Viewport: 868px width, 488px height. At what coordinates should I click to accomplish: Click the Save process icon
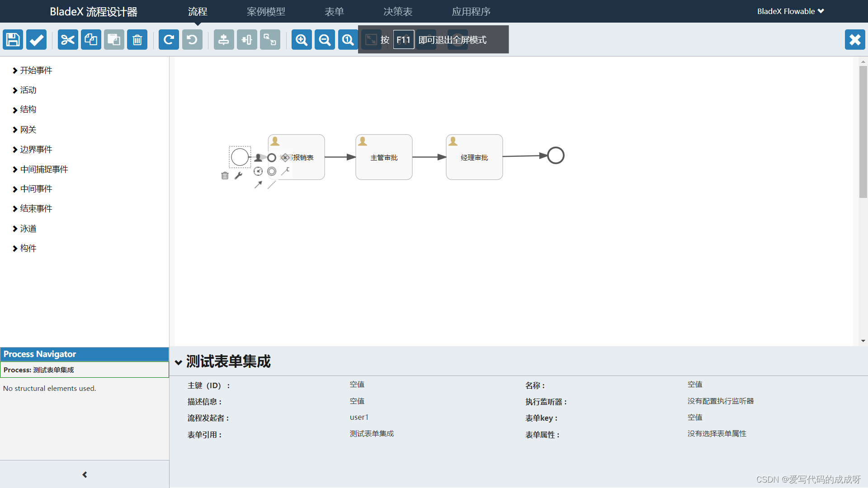pos(12,40)
